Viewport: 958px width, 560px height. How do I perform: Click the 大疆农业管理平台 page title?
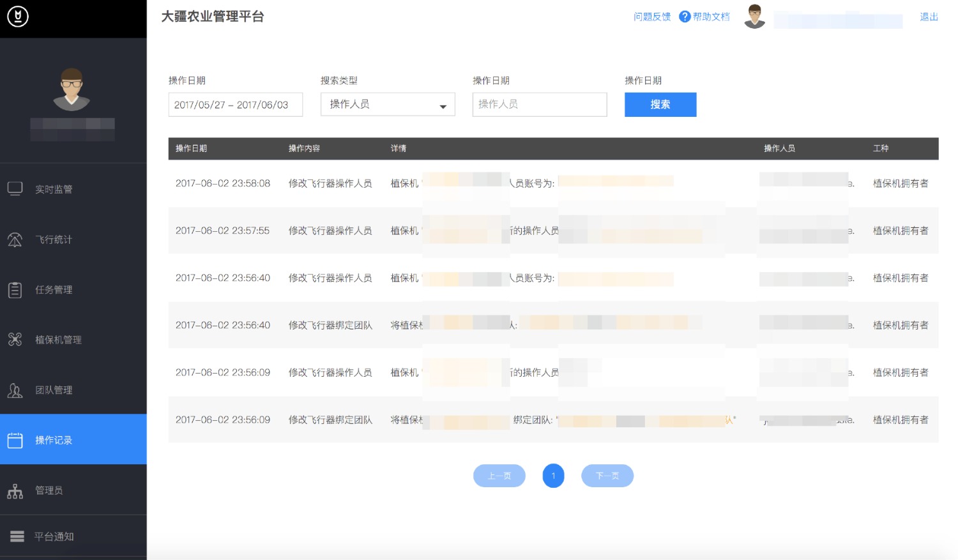(x=213, y=17)
